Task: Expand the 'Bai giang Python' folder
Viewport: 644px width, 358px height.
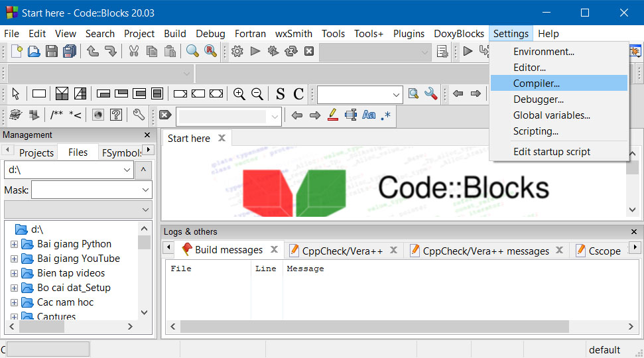Action: 14,244
